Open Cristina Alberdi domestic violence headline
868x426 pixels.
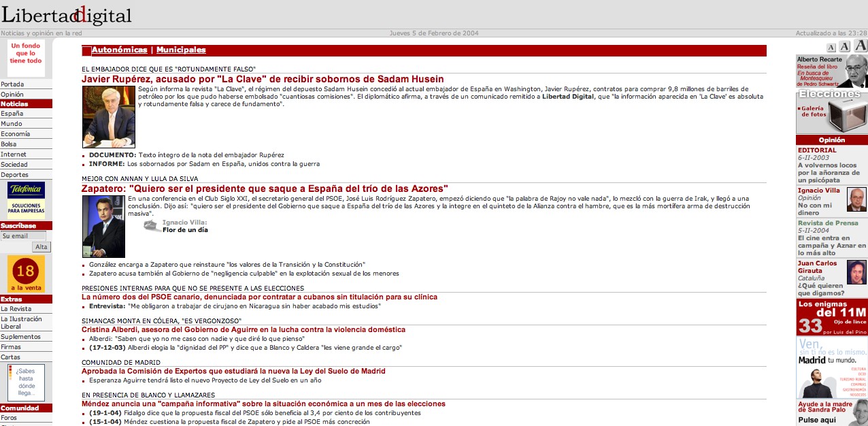pyautogui.click(x=244, y=330)
